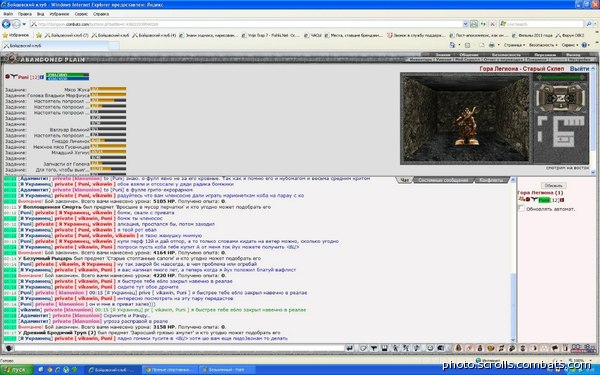Screen dimensions: 600x375
Task: Click the dungeon compass navigation control
Action: click(x=561, y=98)
